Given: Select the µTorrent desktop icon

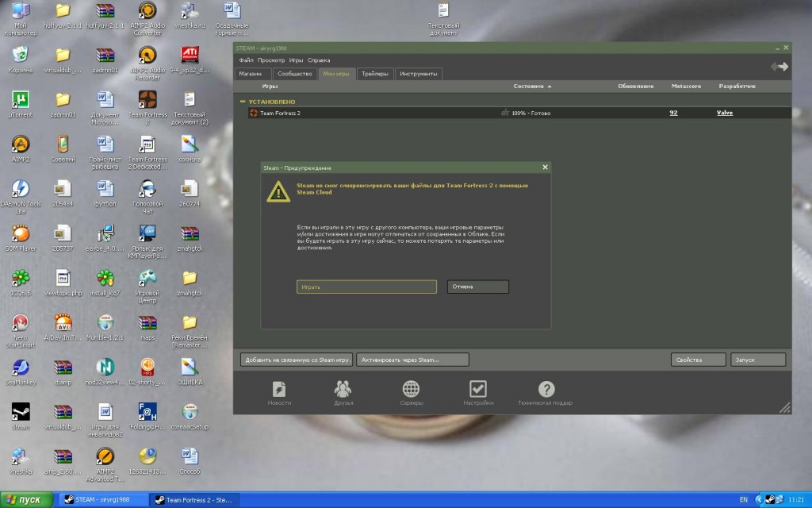Looking at the screenshot, I should point(21,104).
